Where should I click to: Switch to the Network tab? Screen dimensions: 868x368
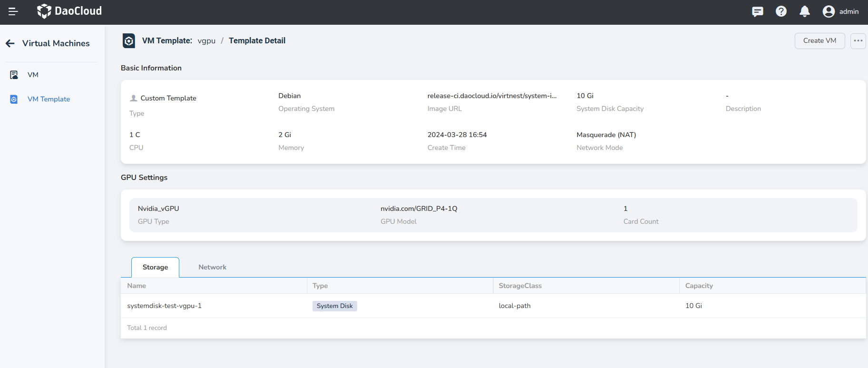[212, 267]
